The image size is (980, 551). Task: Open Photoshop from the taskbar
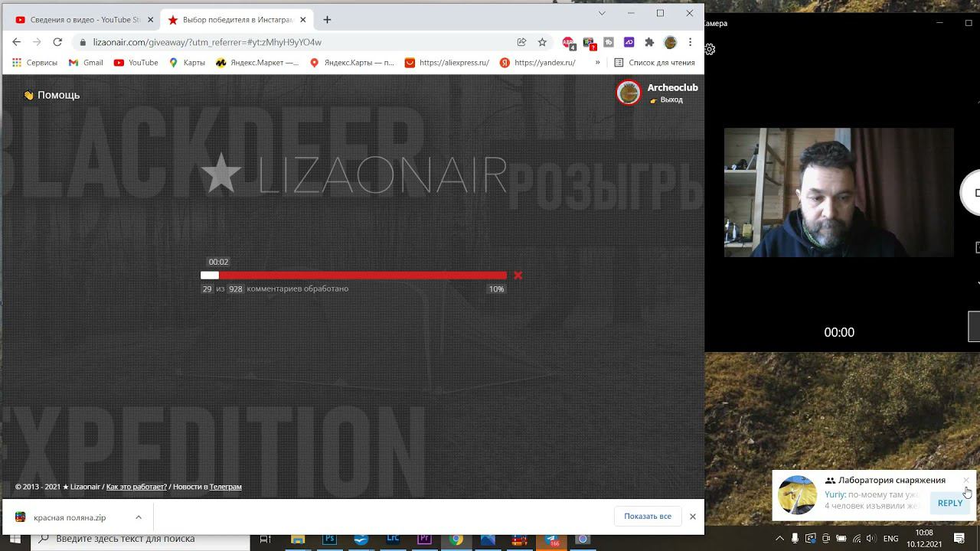click(x=329, y=539)
